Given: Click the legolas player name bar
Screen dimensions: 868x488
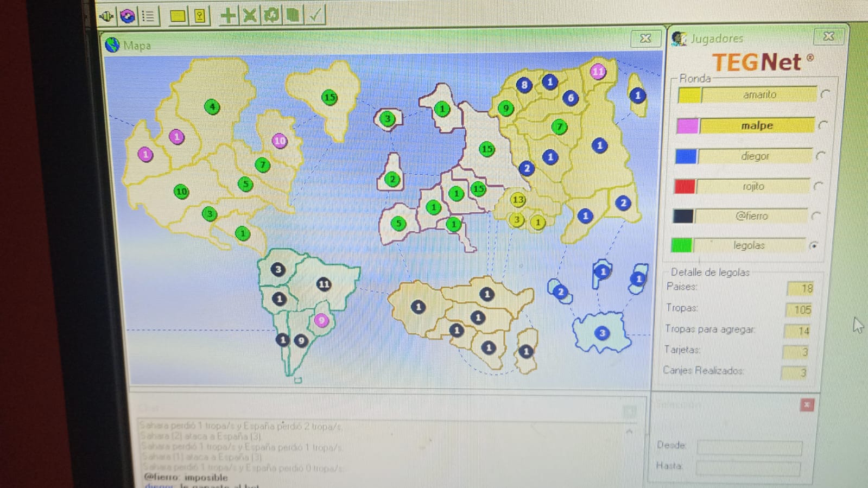Looking at the screenshot, I should point(749,245).
